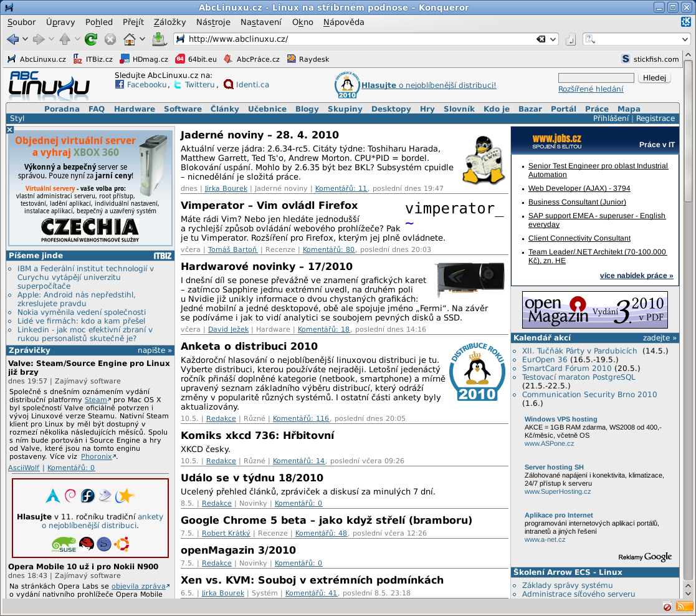
Task: Open the Nastavení menu
Action: 261,22
